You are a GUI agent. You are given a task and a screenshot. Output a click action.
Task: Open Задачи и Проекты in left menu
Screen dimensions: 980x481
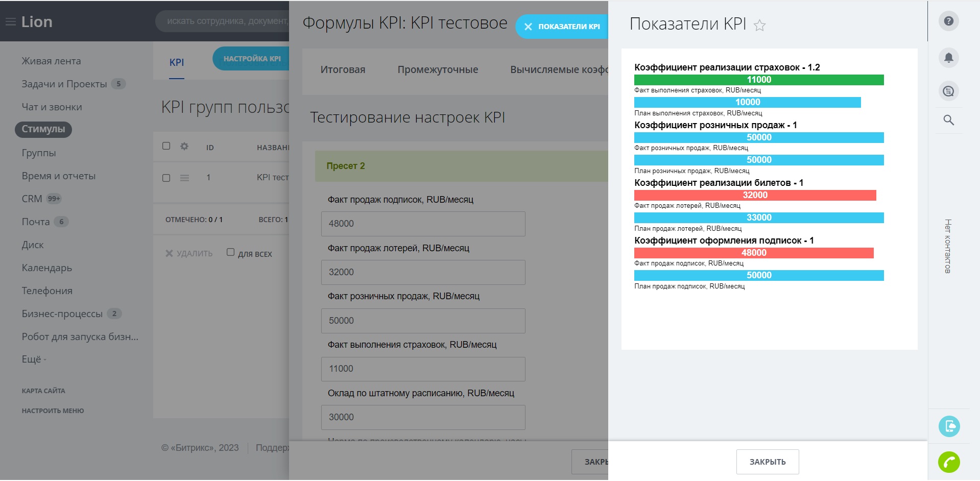click(x=64, y=84)
